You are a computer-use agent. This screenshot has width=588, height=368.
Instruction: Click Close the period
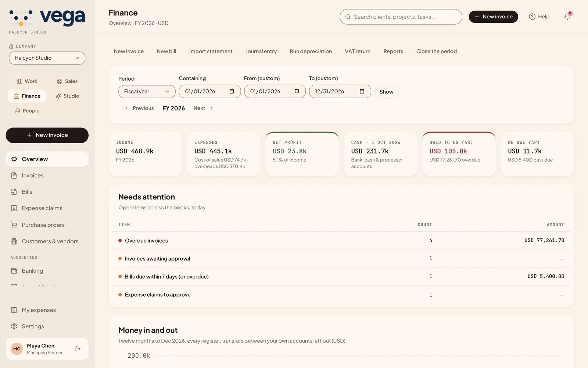437,52
